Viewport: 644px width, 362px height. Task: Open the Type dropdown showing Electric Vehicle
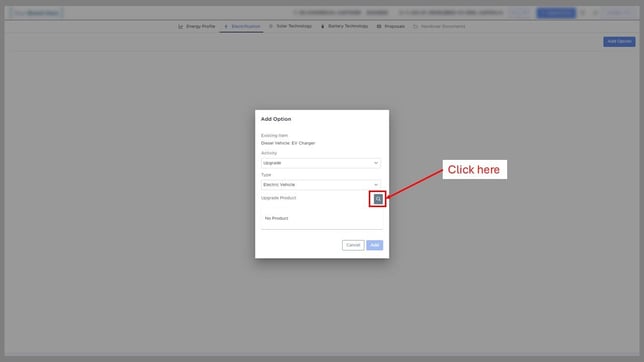(320, 185)
